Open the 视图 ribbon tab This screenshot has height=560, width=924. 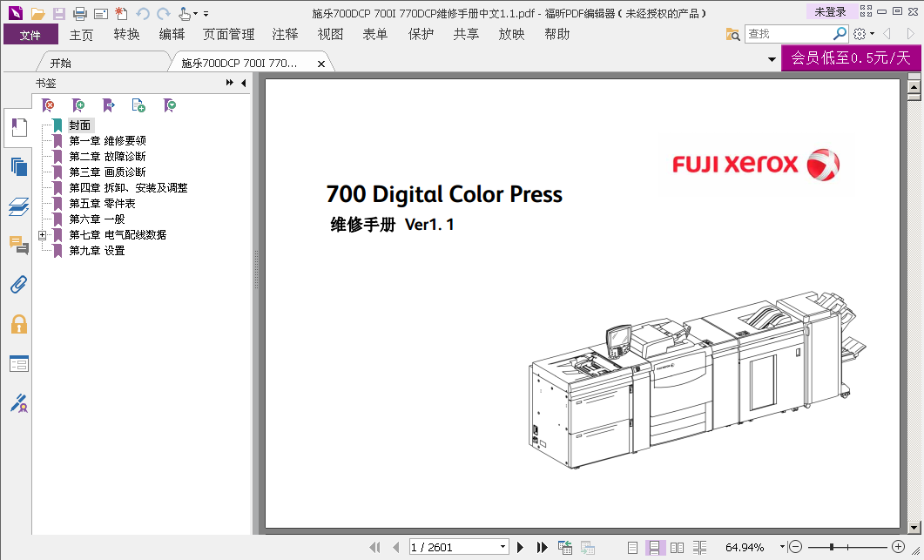click(331, 35)
